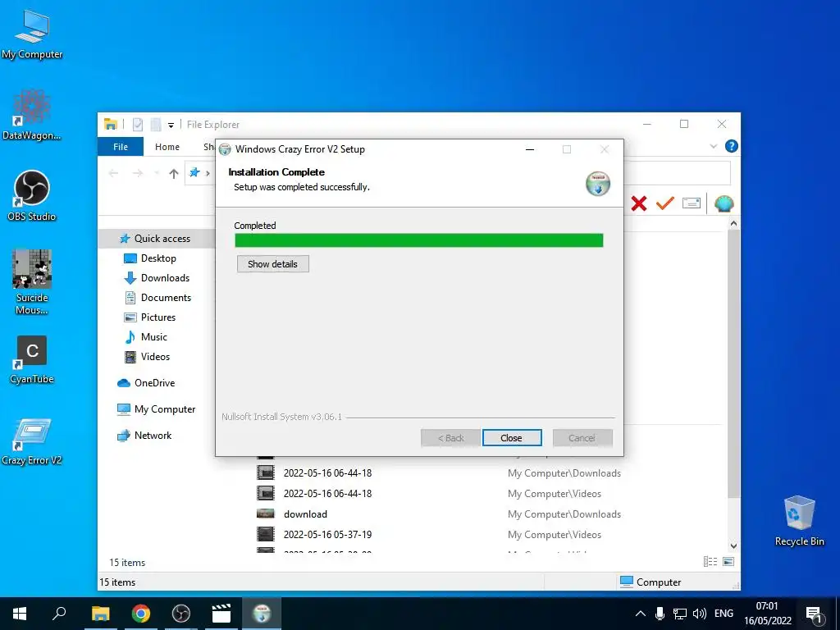Click the Forward arrow in File Explorer
Screen dimensions: 840x630
point(138,173)
